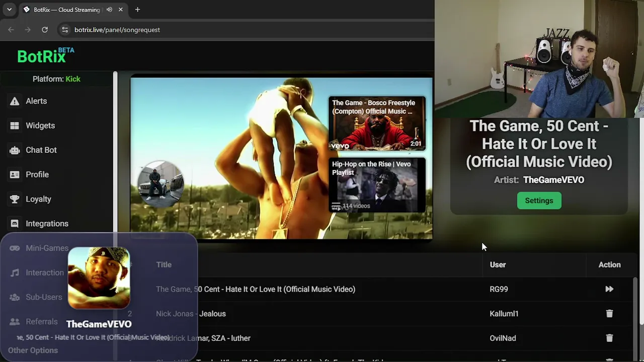Image resolution: width=644 pixels, height=362 pixels.
Task: Click the Artist name TheGameVEVO
Action: [x=553, y=179]
